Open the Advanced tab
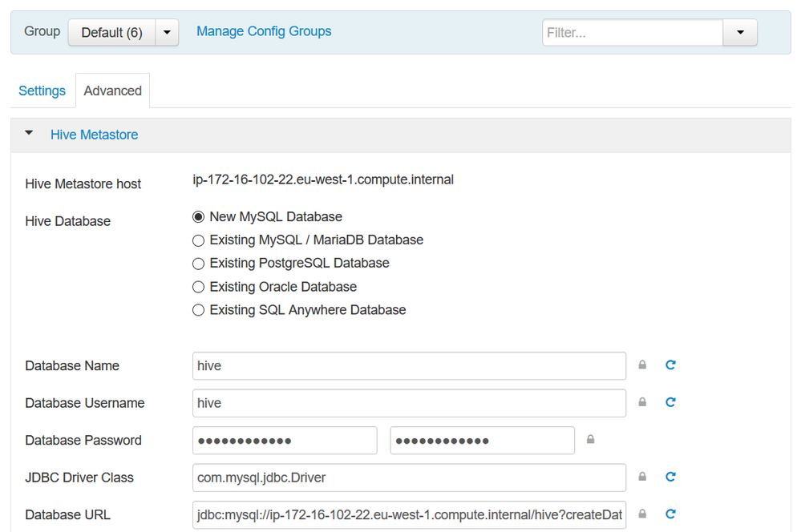Screen dimensions: 801x532 (112, 91)
